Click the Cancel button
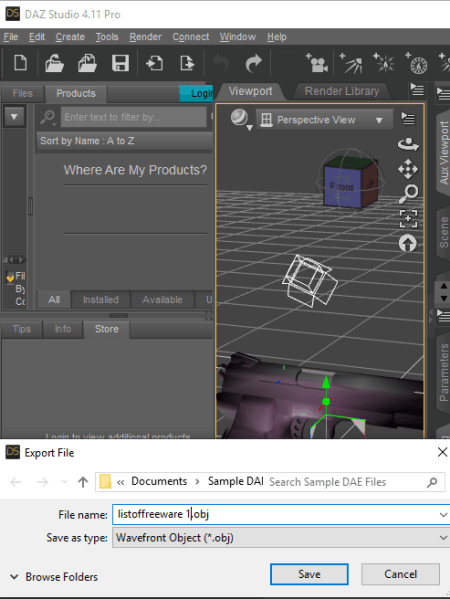The height and width of the screenshot is (599, 450). pyautogui.click(x=400, y=574)
